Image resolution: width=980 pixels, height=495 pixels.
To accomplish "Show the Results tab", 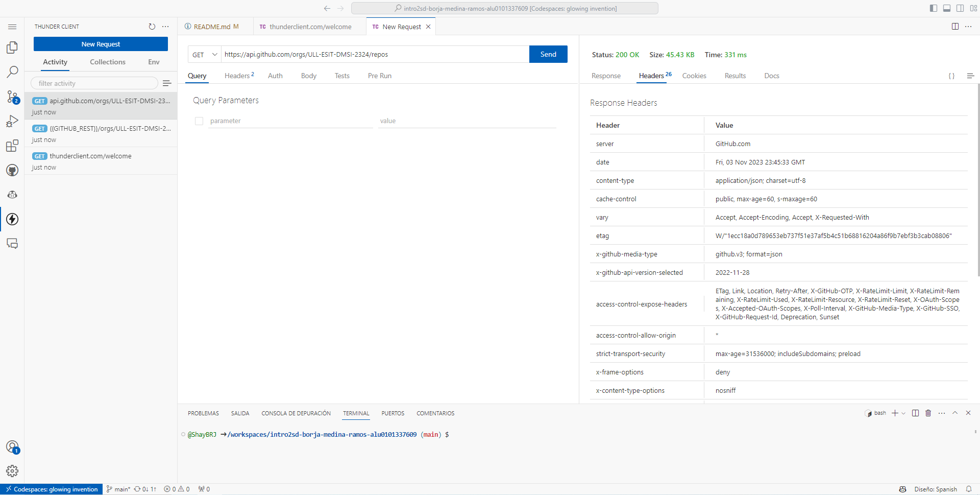I will [x=735, y=76].
